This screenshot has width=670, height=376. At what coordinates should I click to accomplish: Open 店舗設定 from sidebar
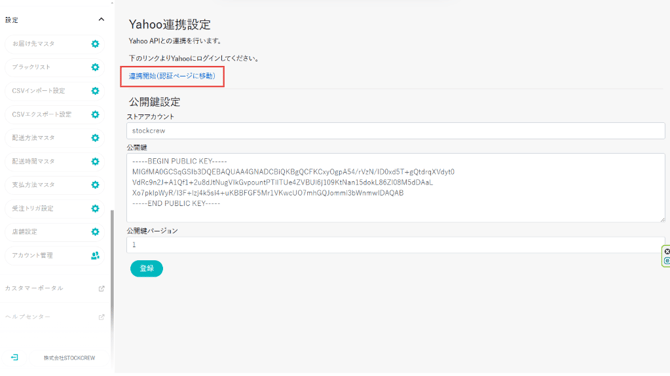tap(55, 232)
